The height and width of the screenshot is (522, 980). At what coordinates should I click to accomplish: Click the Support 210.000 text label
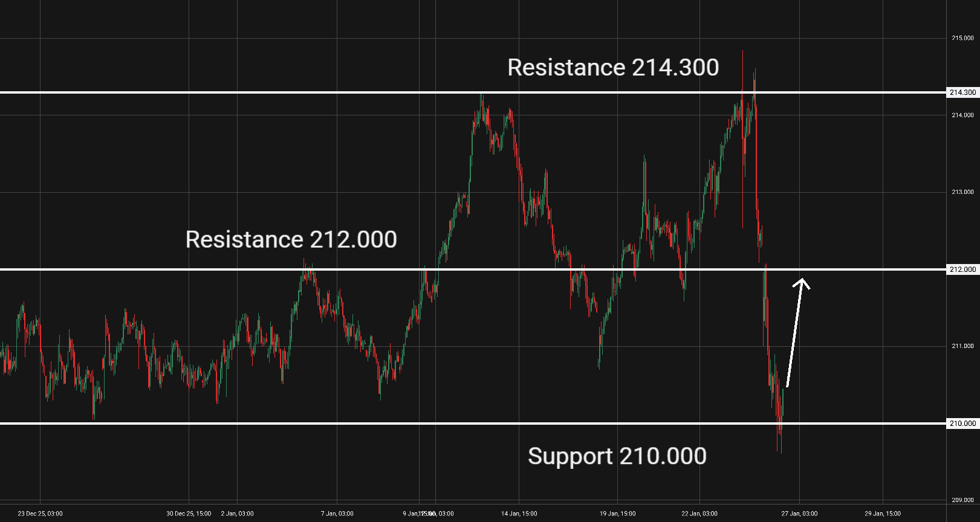pyautogui.click(x=617, y=456)
